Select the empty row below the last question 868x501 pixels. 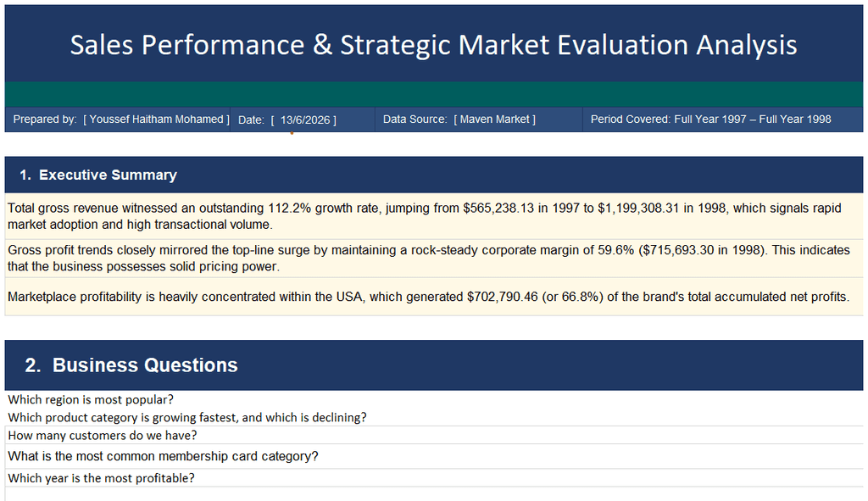coord(433,494)
